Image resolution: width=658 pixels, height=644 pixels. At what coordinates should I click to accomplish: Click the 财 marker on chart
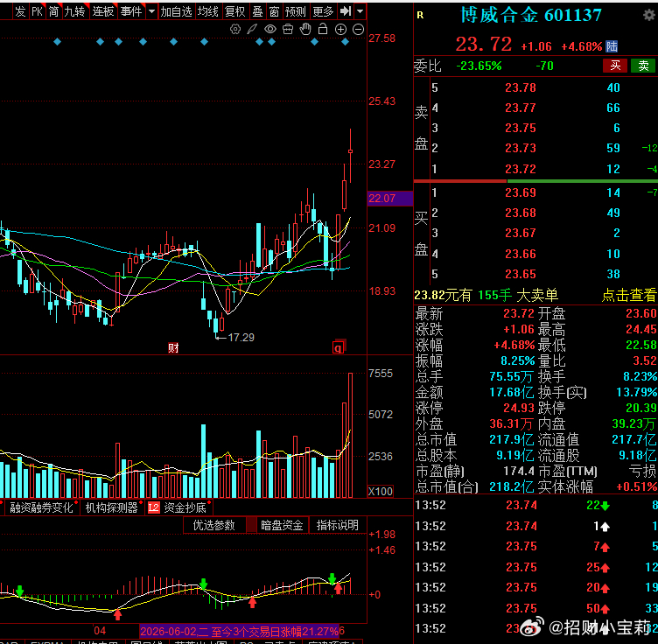point(173,347)
